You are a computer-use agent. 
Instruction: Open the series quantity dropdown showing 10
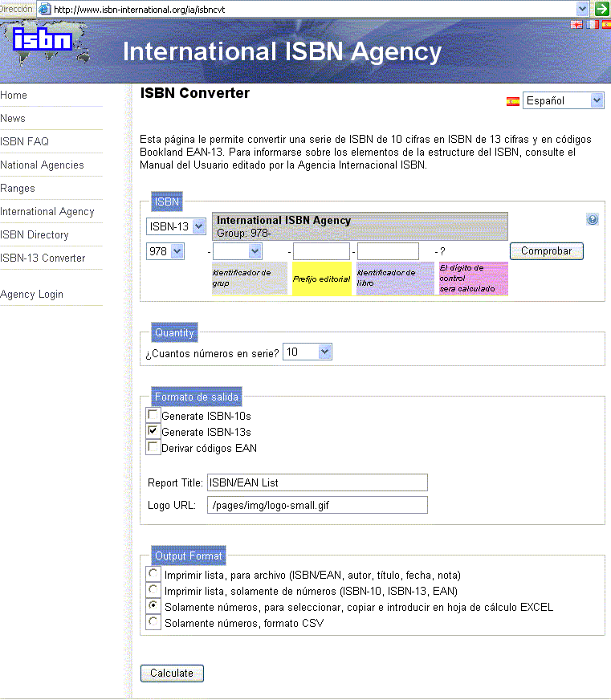point(307,352)
